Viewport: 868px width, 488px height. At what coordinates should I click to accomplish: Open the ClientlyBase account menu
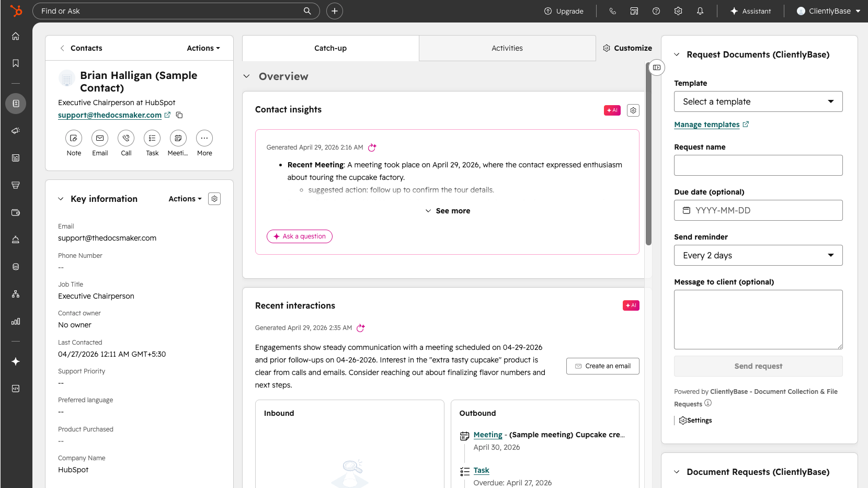click(x=829, y=11)
